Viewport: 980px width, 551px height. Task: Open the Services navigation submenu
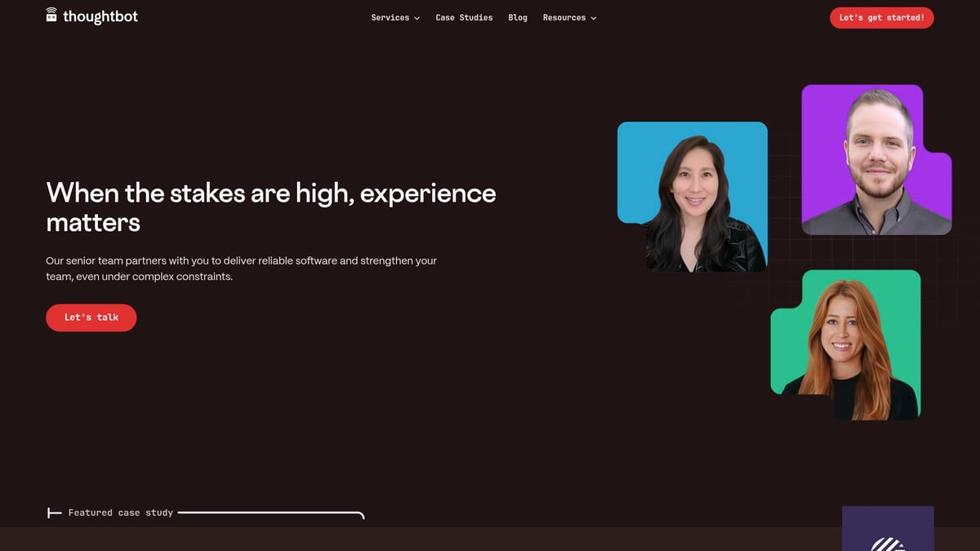(x=390, y=17)
